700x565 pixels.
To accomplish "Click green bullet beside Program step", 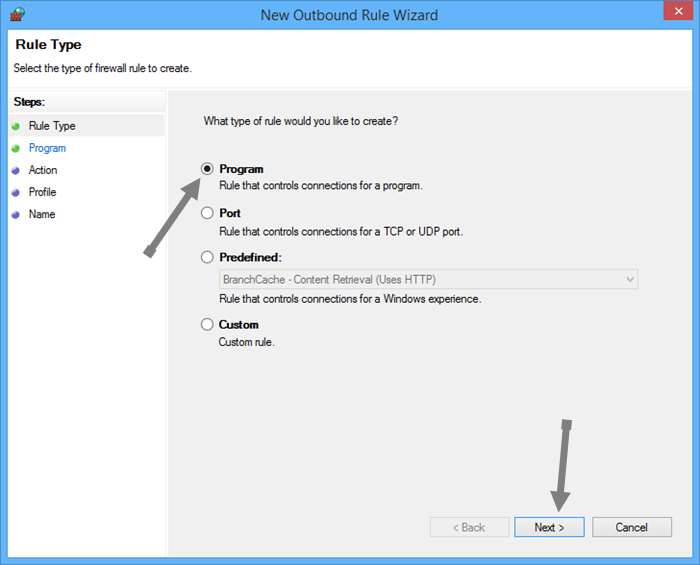I will tap(16, 148).
